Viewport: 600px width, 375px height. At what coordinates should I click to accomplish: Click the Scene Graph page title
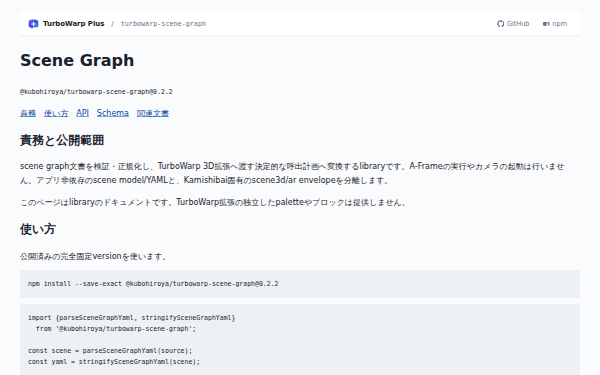point(77,60)
